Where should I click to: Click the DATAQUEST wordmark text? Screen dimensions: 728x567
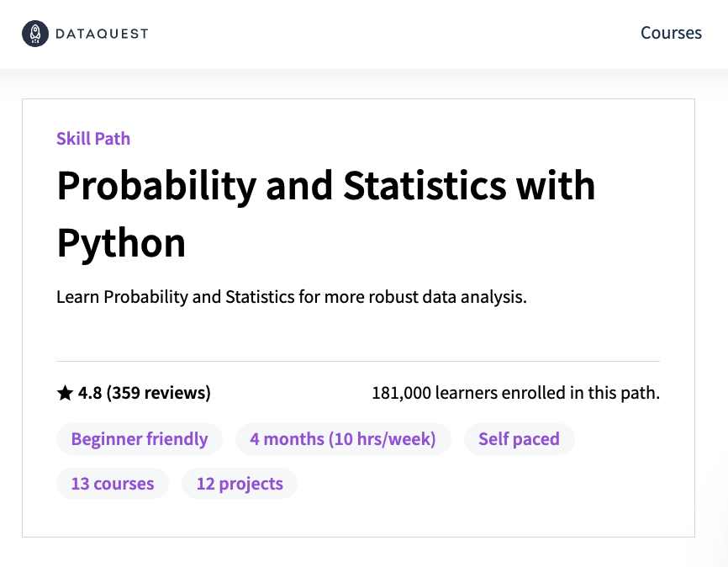[102, 34]
